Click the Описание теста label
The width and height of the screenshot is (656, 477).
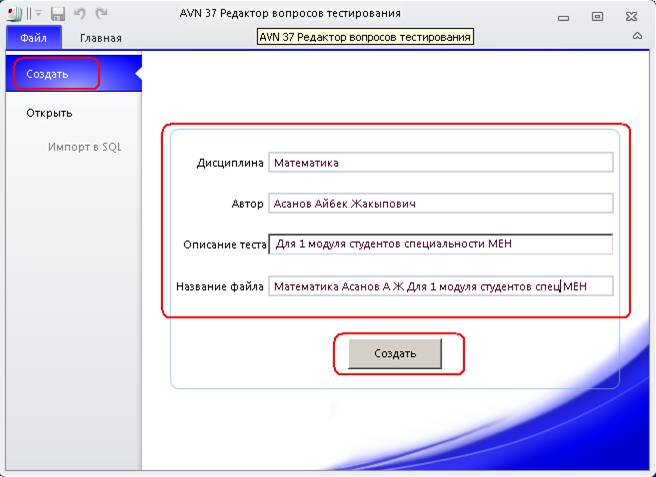click(x=225, y=244)
